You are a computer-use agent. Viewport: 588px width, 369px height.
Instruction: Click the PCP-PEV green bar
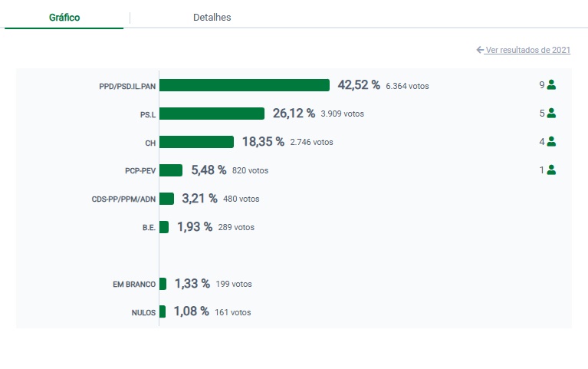pyautogui.click(x=171, y=170)
